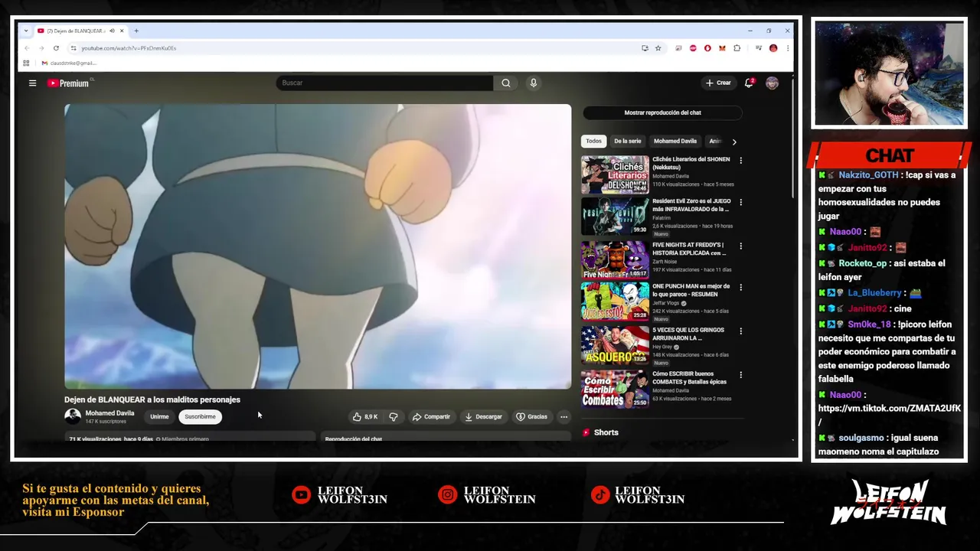Go to YouTube Premium home logo

(x=69, y=83)
